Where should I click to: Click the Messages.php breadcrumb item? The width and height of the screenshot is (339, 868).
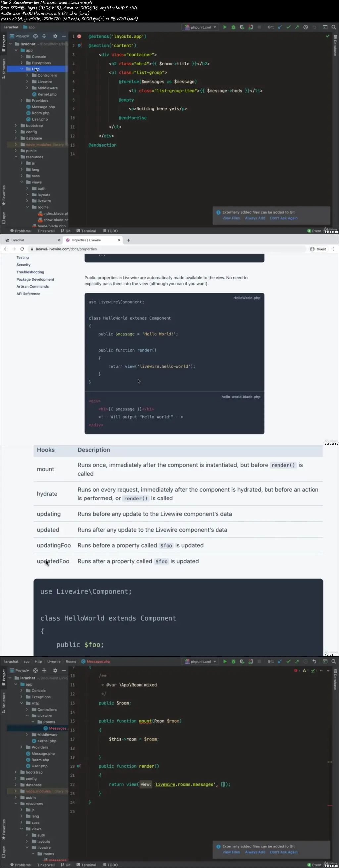tap(96, 661)
